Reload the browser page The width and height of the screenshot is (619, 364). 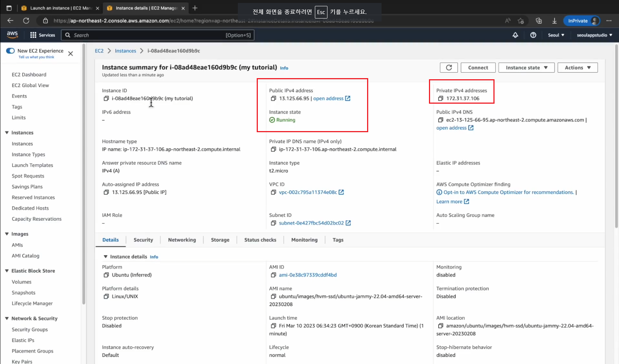26,21
